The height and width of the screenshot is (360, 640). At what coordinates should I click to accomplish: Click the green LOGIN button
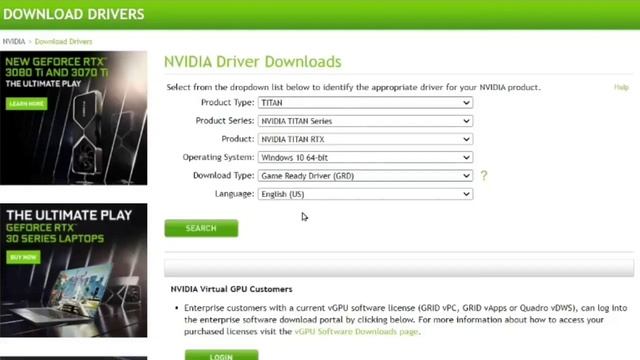pyautogui.click(x=221, y=355)
